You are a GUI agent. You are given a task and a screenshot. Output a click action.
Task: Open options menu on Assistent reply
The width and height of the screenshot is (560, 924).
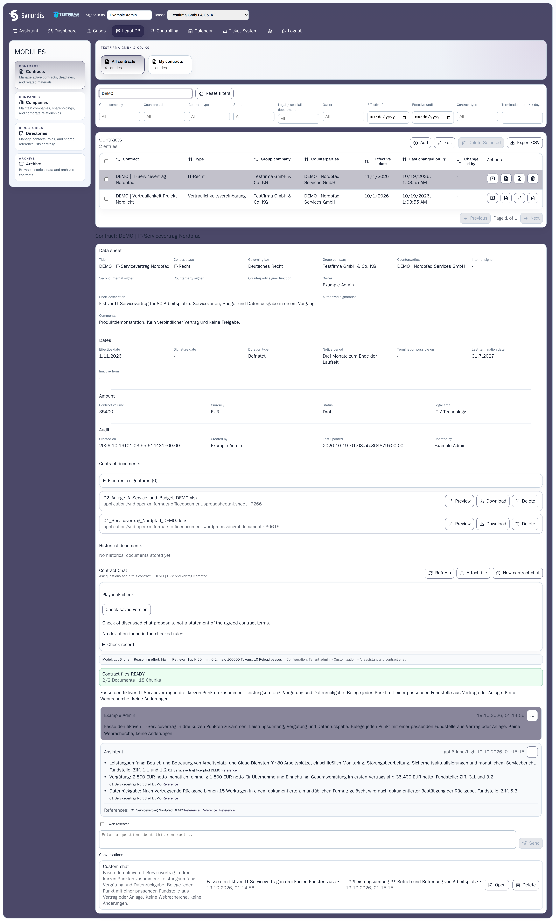(532, 752)
